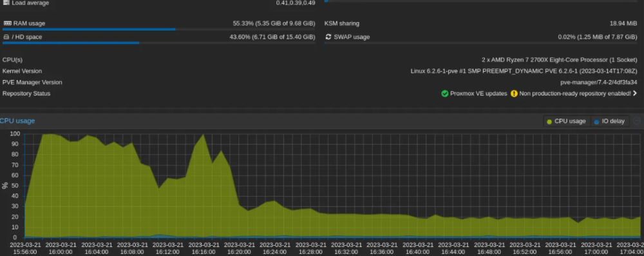644x256 pixels.
Task: Select the PVE Manager Version label
Action: pos(32,83)
